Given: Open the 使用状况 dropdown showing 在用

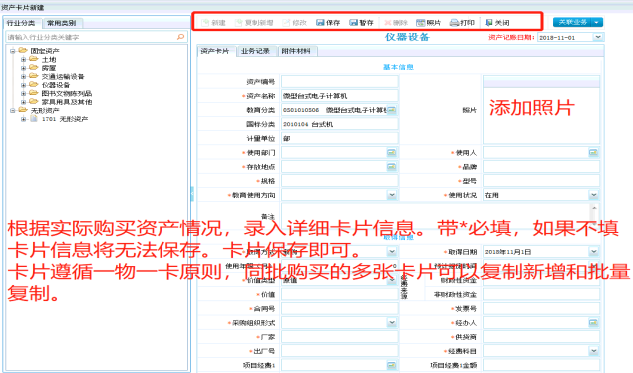Looking at the screenshot, I should point(593,195).
